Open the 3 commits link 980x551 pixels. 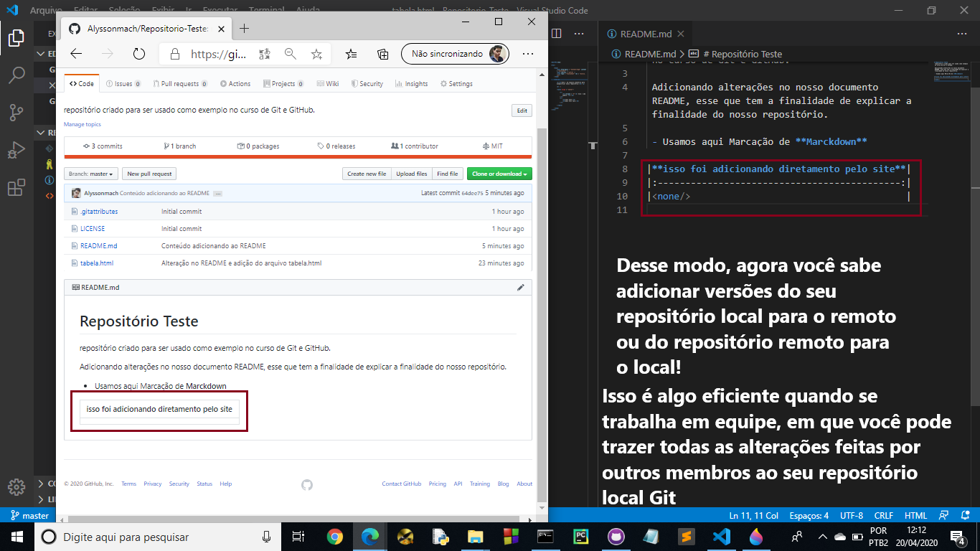click(103, 146)
